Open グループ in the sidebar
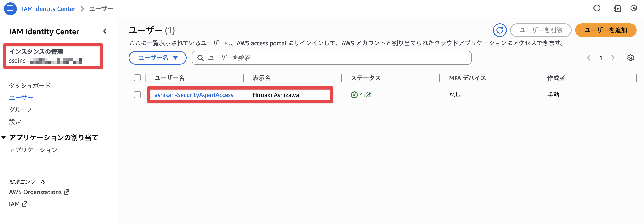Image resolution: width=644 pixels, height=223 pixels. (21, 110)
